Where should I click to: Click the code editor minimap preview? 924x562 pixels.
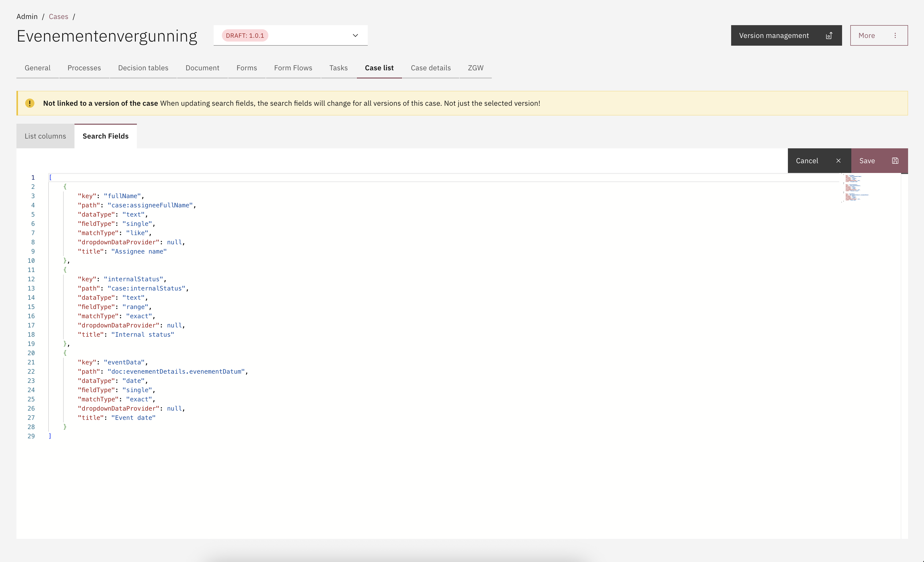point(855,188)
